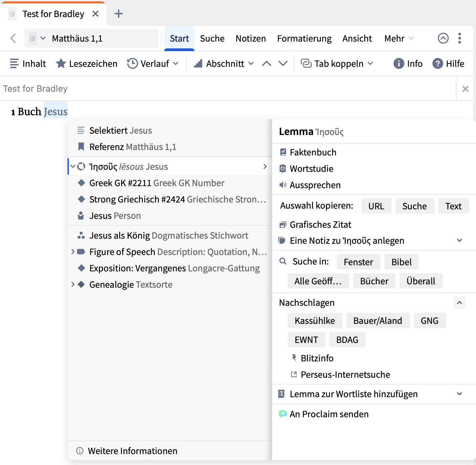The width and height of the screenshot is (476, 465).
Task: Click Lemma zur Wortliste hinzufügen
Action: pos(348,394)
